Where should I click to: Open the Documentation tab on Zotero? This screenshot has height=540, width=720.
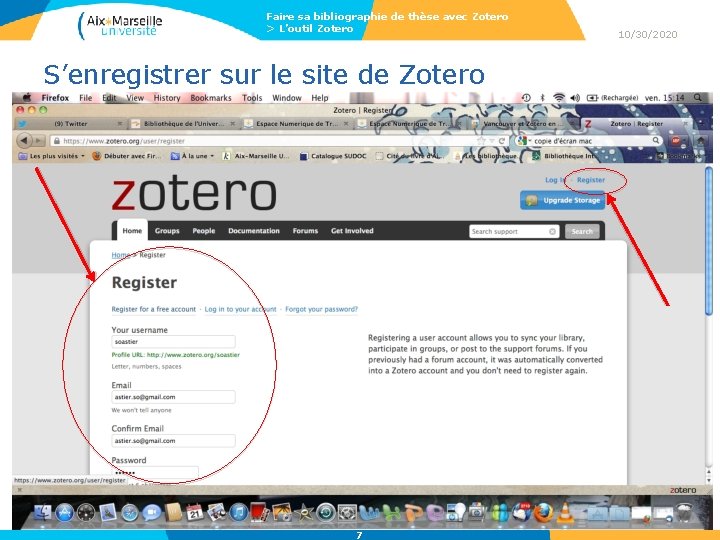[254, 231]
